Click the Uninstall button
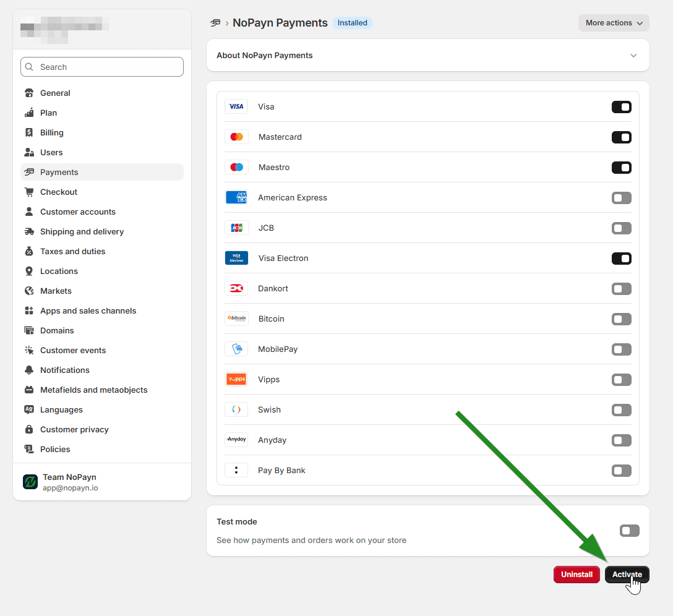This screenshot has width=673, height=616. (x=577, y=575)
